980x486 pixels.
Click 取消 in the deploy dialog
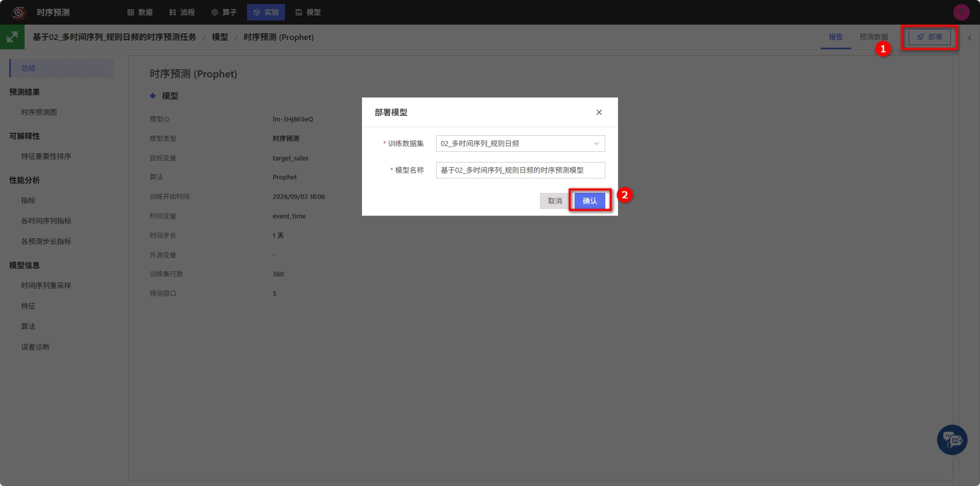pyautogui.click(x=555, y=201)
